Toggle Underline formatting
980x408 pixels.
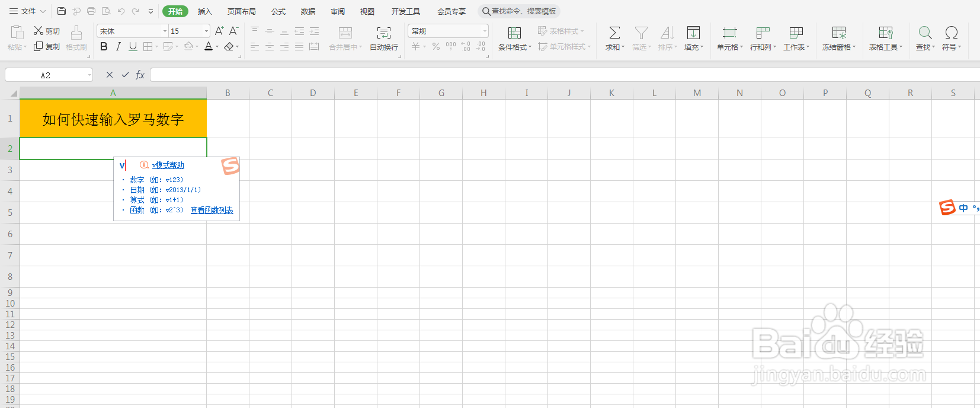(x=133, y=46)
